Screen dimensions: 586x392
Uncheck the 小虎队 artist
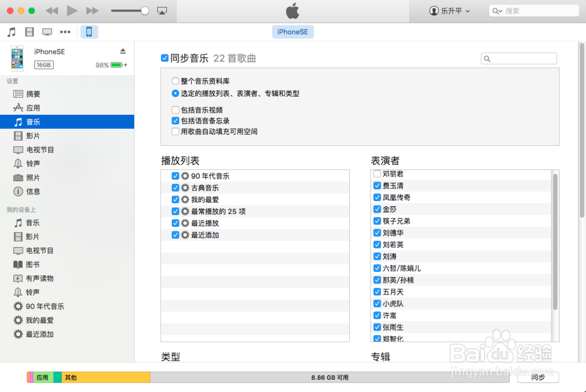pyautogui.click(x=377, y=304)
